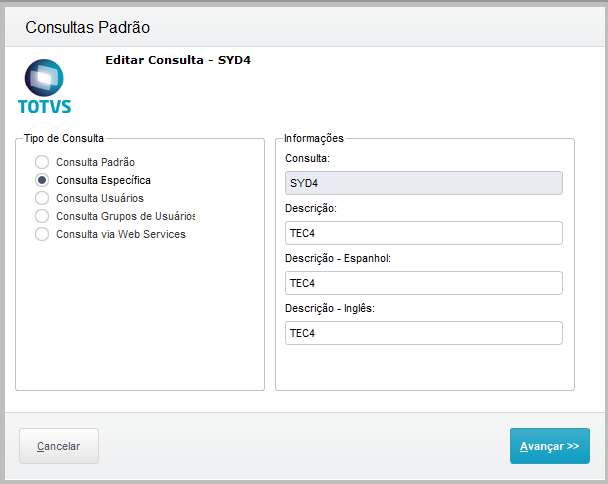Viewport: 608px width, 484px height.
Task: Click into the Descrição - Espanhol field
Action: click(423, 283)
